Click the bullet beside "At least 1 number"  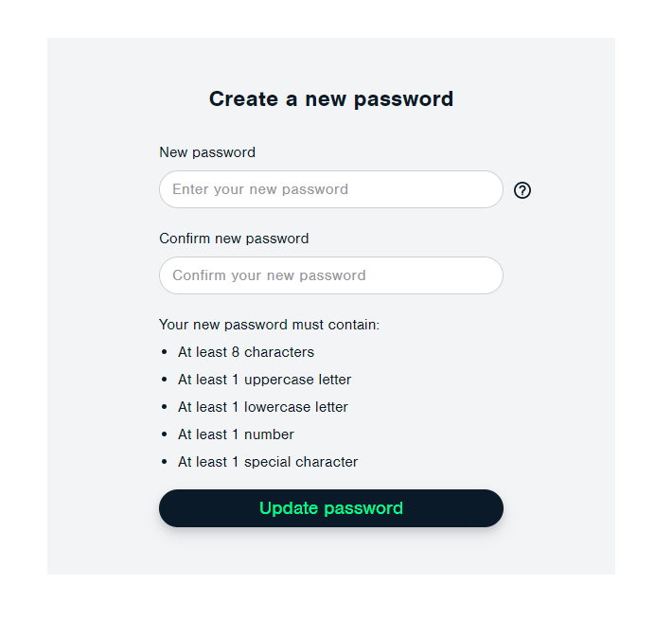(165, 434)
